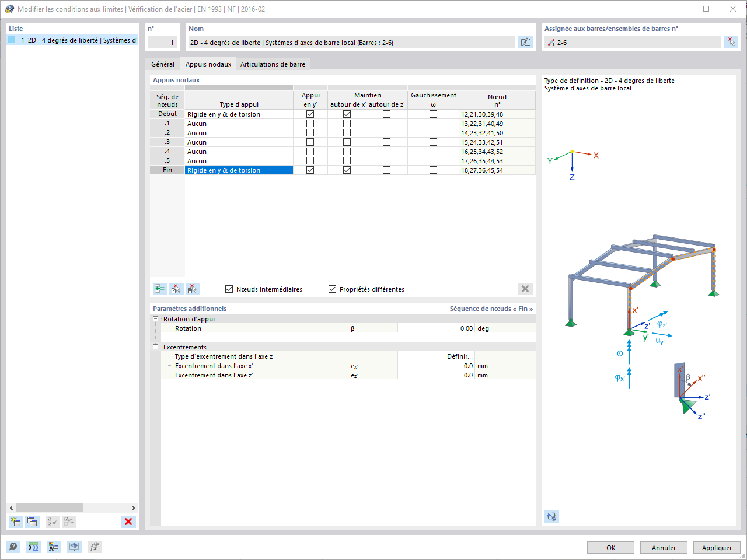747x560 pixels.
Task: Select the Appuis nodaux tab
Action: 208,64
